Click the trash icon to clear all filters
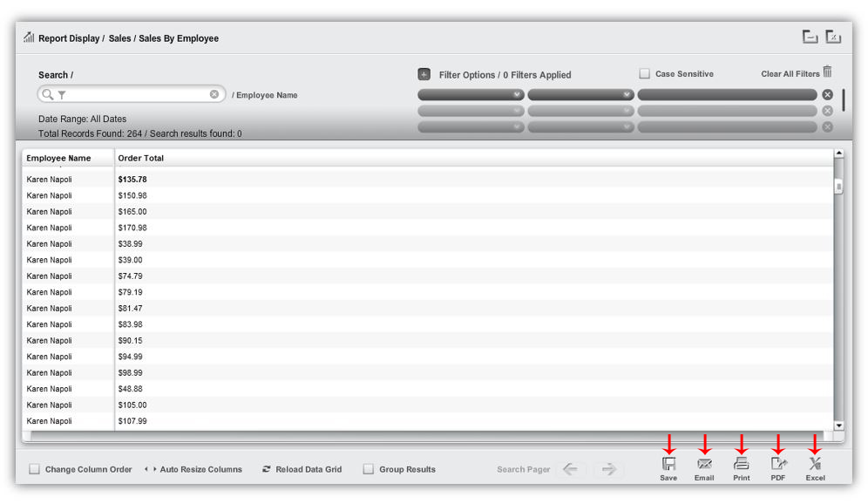 click(827, 72)
